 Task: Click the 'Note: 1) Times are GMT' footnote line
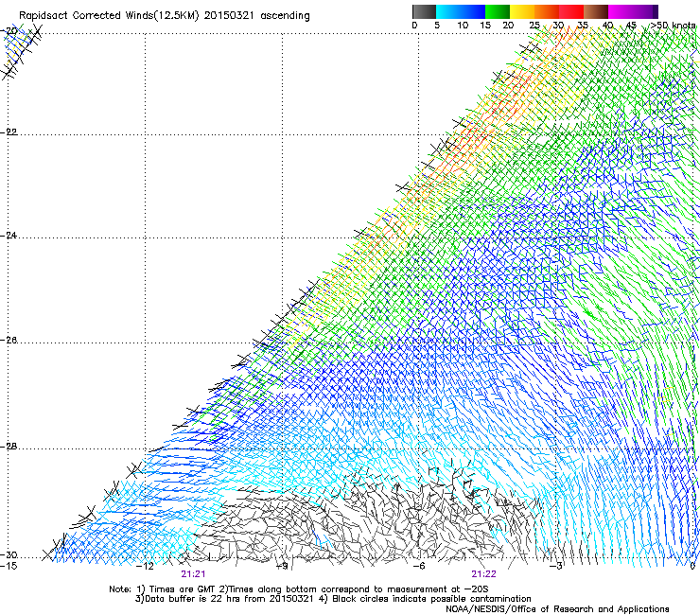(299, 589)
